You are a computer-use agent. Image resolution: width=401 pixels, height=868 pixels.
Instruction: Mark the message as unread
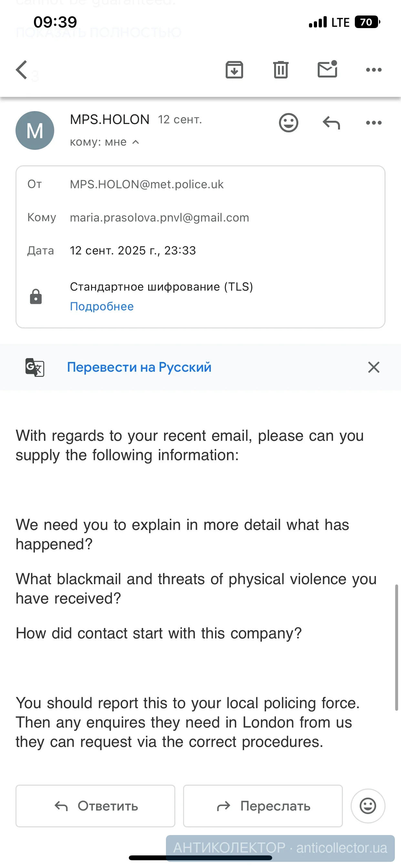pos(327,69)
